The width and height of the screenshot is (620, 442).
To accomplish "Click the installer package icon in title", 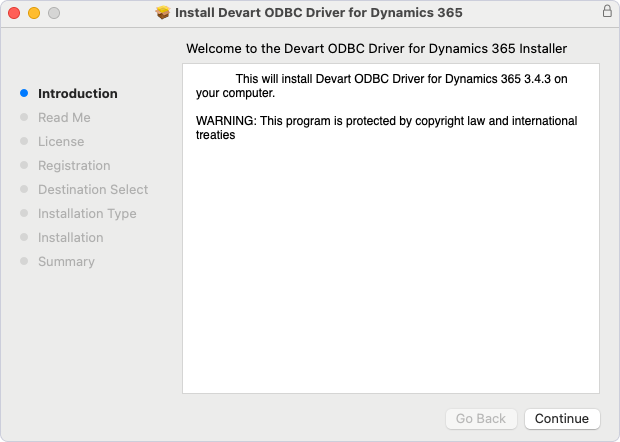I will pyautogui.click(x=163, y=13).
